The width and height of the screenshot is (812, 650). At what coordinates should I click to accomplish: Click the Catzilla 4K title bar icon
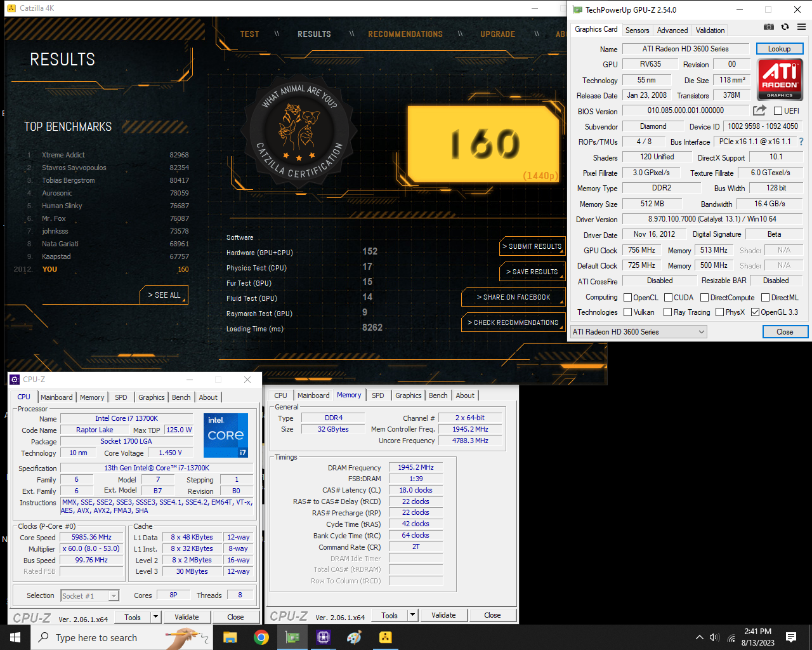click(x=11, y=8)
